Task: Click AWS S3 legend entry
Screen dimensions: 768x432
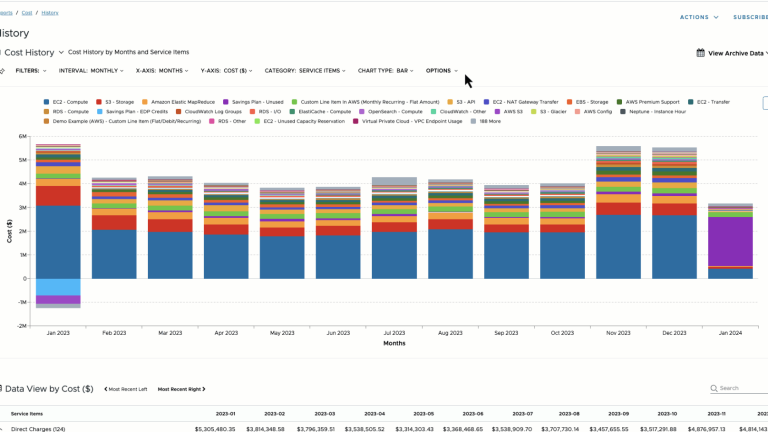Action: (508, 112)
